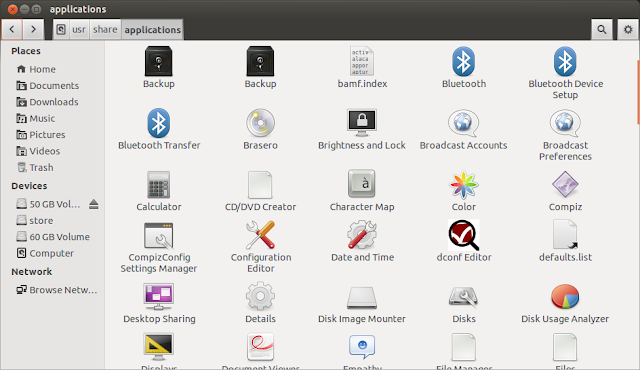Image resolution: width=640 pixels, height=370 pixels.
Task: Open the dconf Editor icon
Action: [x=464, y=235]
